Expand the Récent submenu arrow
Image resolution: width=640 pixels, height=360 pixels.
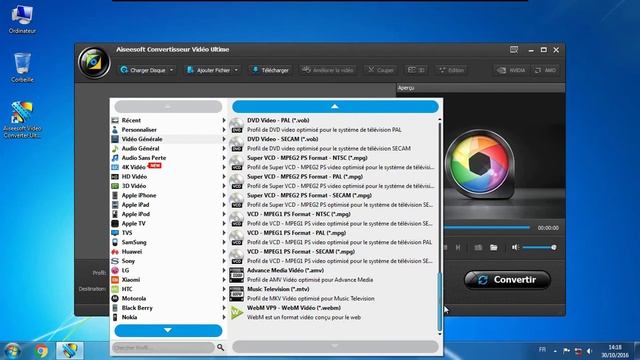point(224,120)
